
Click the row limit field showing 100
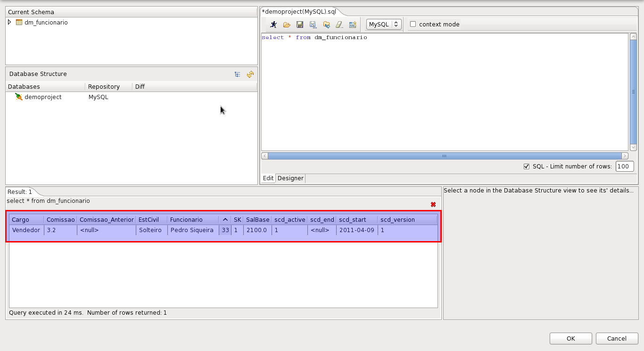(624, 167)
